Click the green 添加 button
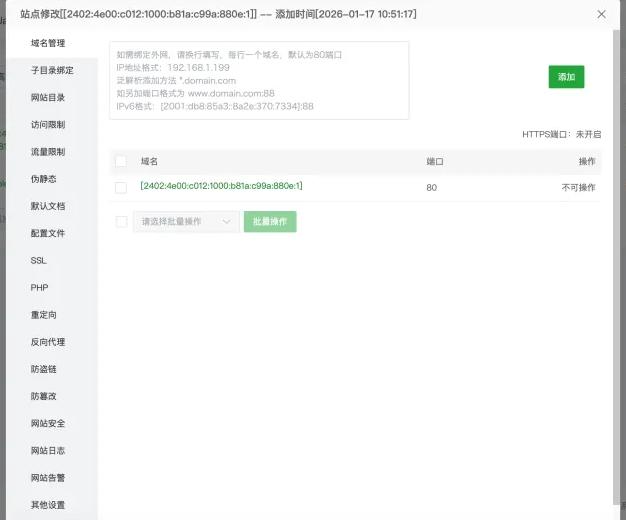This screenshot has width=626, height=520. pos(566,77)
